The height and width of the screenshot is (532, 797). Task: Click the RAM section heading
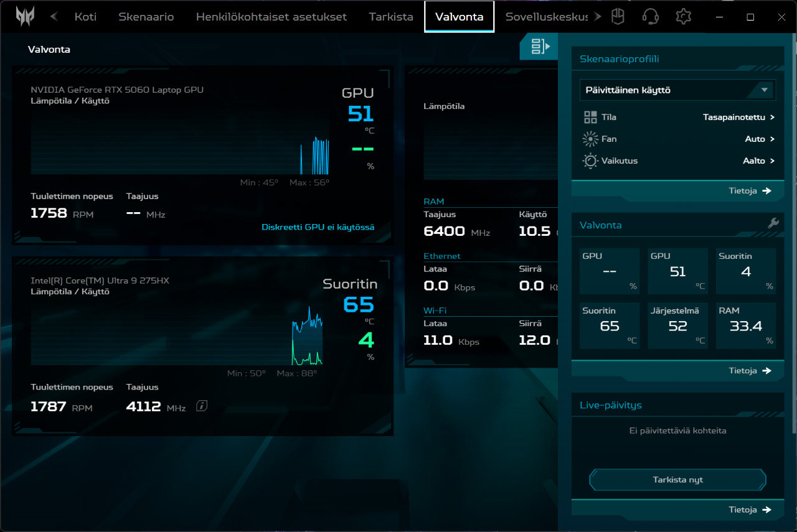pos(434,202)
